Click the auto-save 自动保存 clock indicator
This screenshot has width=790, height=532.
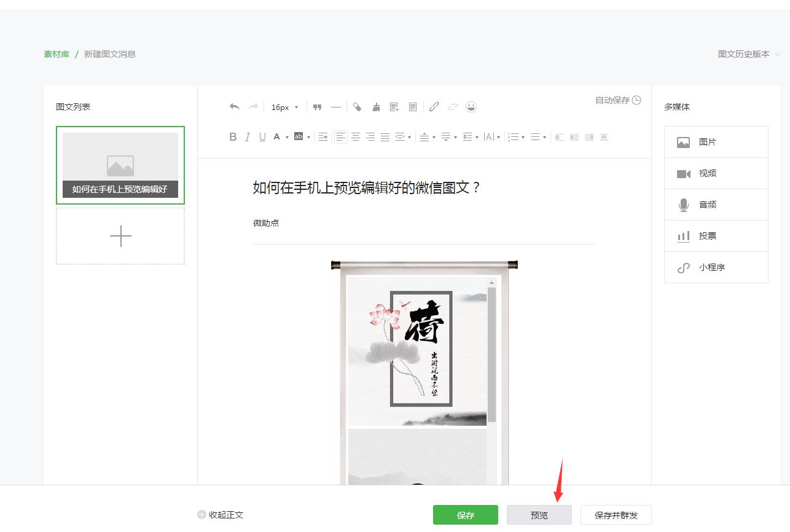click(618, 100)
